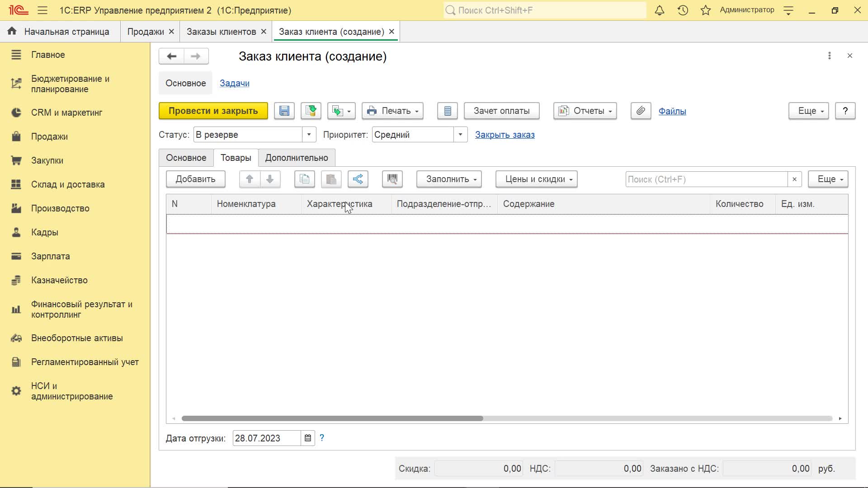The height and width of the screenshot is (488, 868).
Task: Click the 1C logo icon
Action: pyautogui.click(x=18, y=10)
